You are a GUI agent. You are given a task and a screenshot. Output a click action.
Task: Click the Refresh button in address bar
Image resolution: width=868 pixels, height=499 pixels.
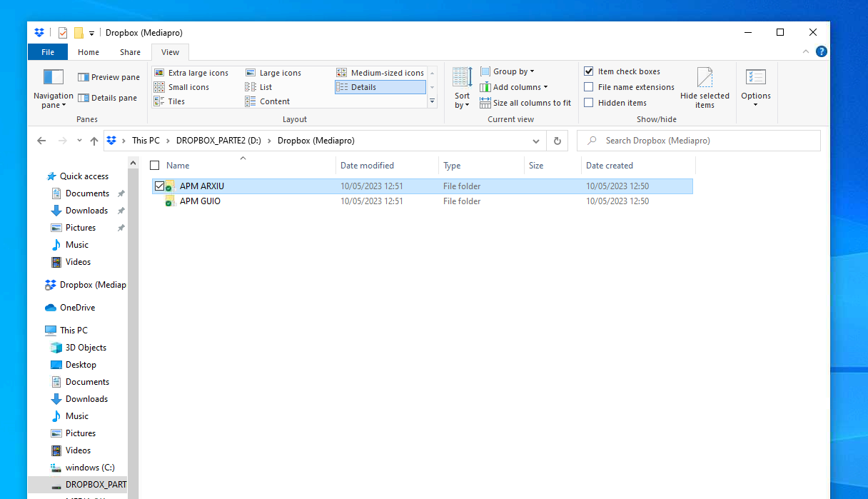point(557,141)
